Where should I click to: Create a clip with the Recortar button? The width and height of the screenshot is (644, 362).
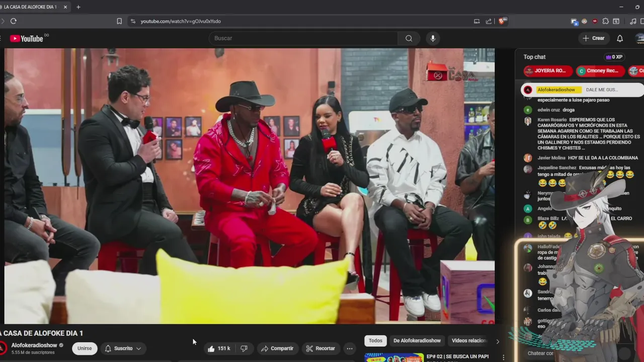(320, 348)
